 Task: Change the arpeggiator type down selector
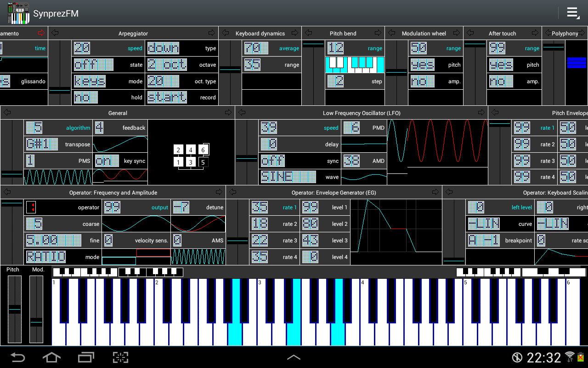pyautogui.click(x=164, y=48)
